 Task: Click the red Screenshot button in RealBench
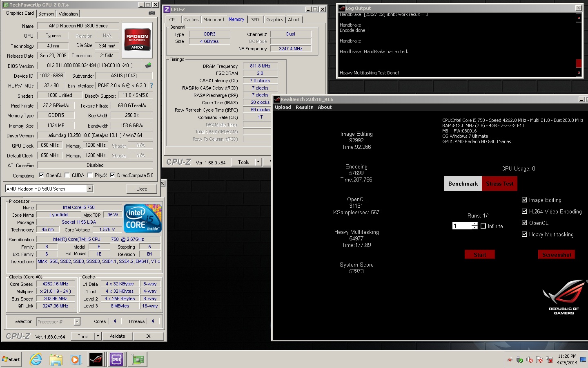click(557, 255)
